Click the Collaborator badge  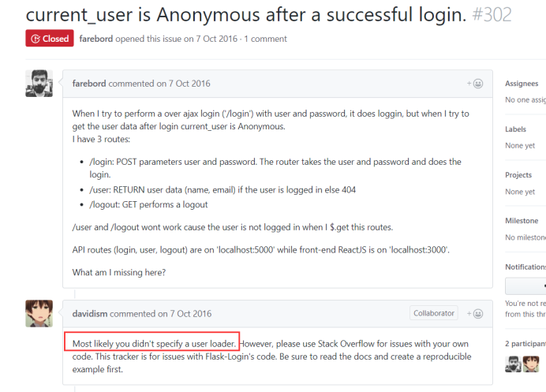pos(433,313)
